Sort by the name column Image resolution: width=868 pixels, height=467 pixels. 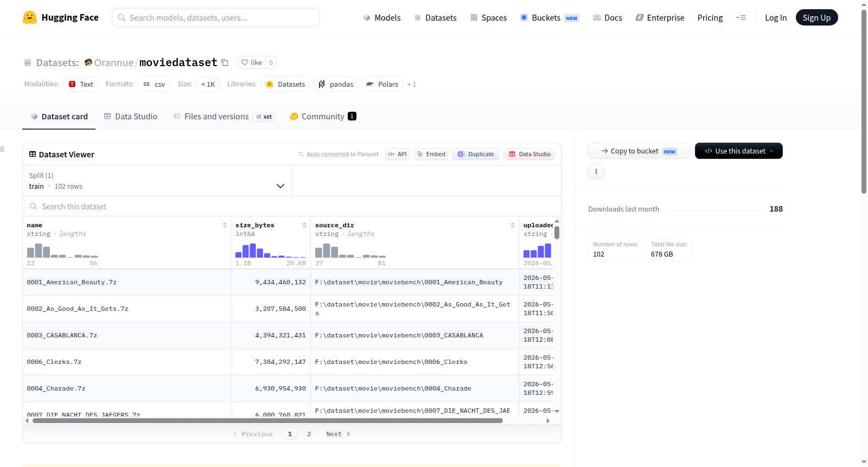pos(225,225)
